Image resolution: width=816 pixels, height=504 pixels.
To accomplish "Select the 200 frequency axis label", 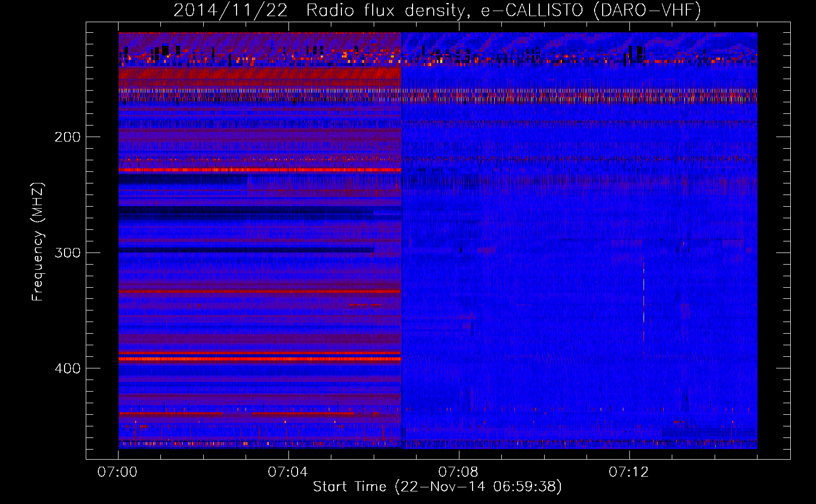I will click(68, 137).
